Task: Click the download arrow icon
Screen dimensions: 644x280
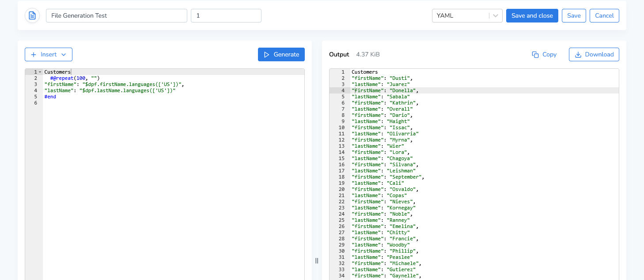Action: pyautogui.click(x=578, y=55)
